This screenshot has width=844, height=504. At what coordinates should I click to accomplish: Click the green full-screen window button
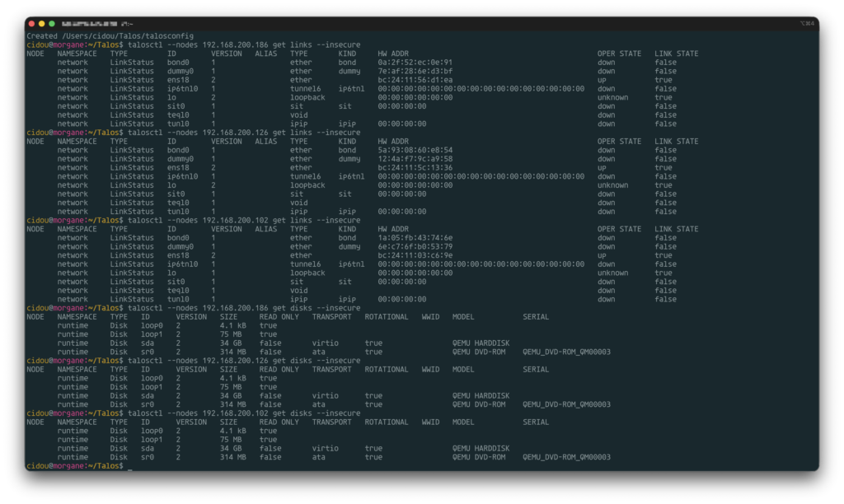[52, 24]
